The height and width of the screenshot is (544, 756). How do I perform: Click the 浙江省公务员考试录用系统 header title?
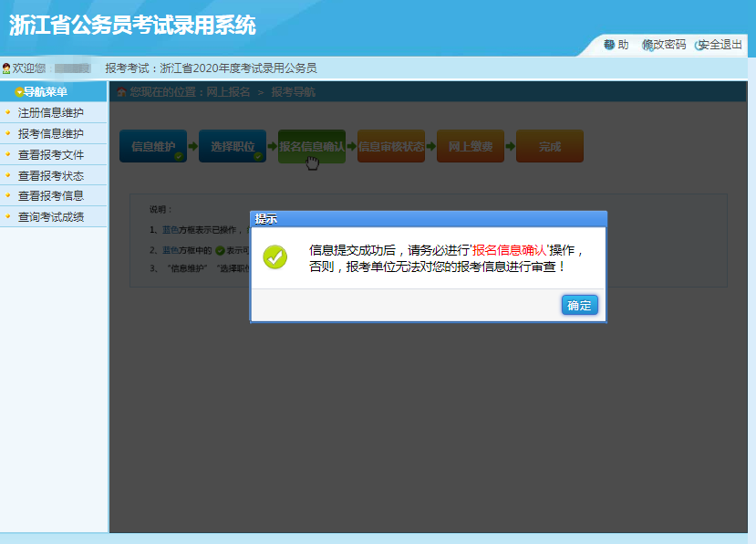tap(132, 25)
